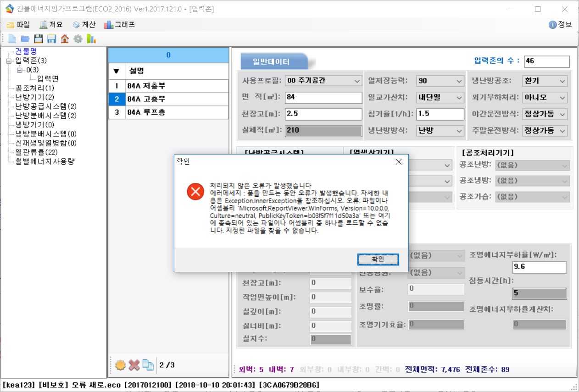Click the bar chart toolbar icon
This screenshot has width=579, height=392.
91,39
